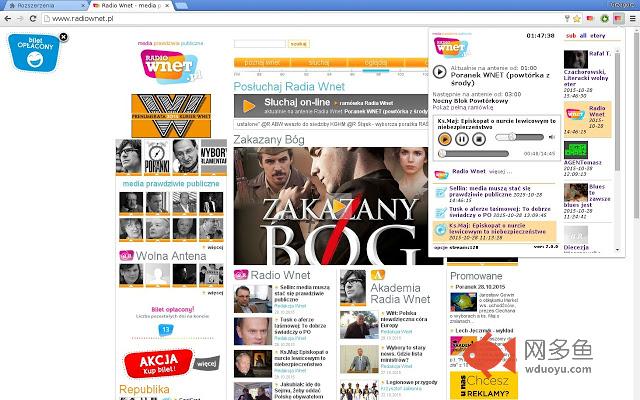Open 'słuchaj' navigation menu
640x400 pixels.
pyautogui.click(x=319, y=62)
